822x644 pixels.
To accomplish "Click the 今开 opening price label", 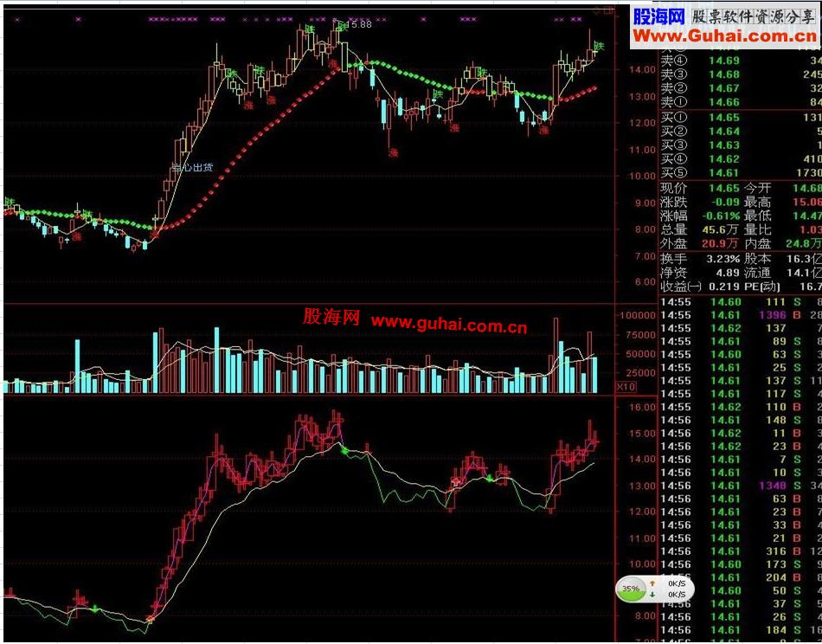I will pyautogui.click(x=757, y=188).
